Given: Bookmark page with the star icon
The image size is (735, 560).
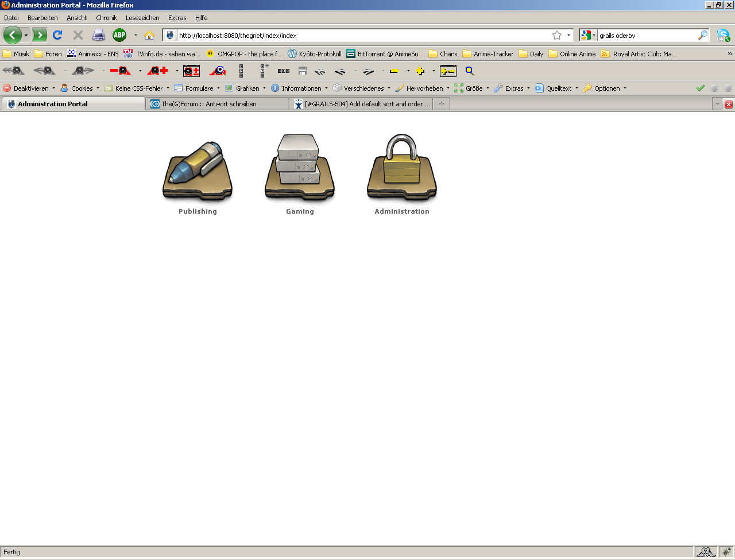Looking at the screenshot, I should (556, 36).
